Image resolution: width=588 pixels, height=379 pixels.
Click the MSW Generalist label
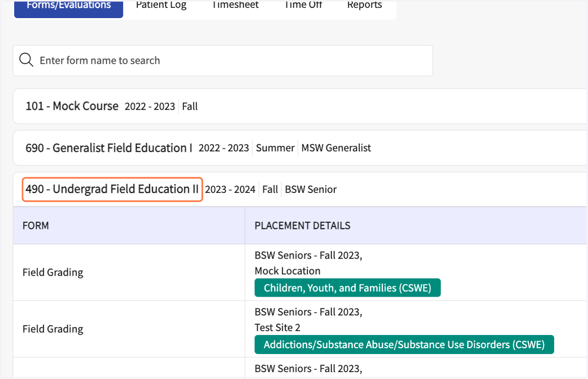click(x=336, y=148)
